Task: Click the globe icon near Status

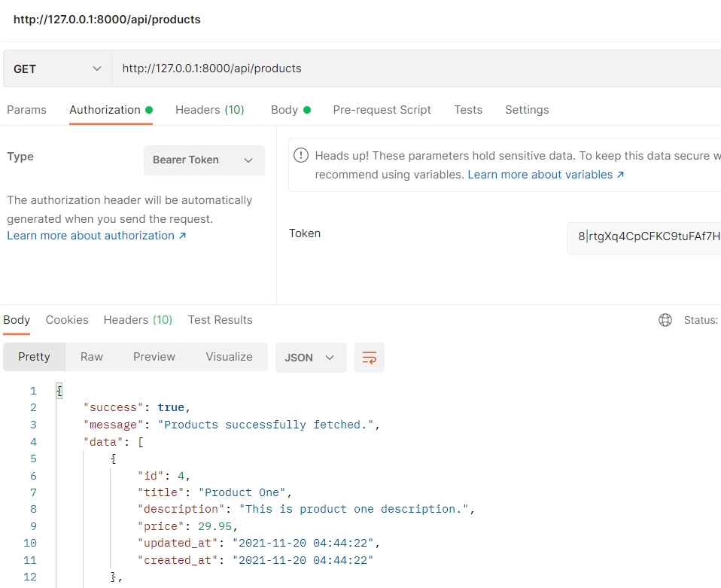Action: [665, 319]
